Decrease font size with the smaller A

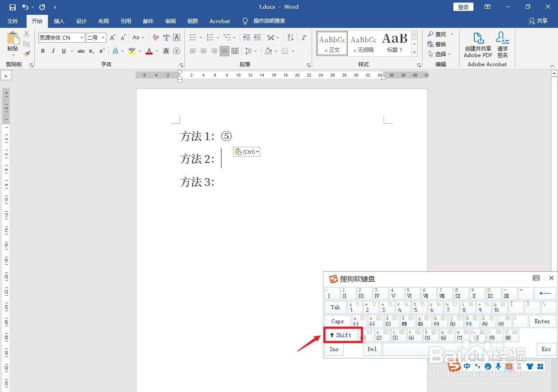pyautogui.click(x=123, y=38)
